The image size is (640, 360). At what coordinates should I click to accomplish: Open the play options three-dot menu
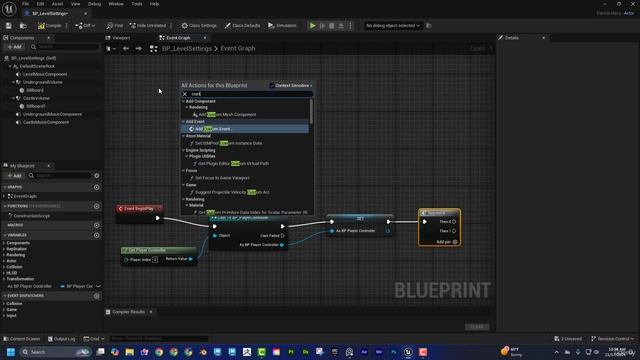[x=350, y=26]
